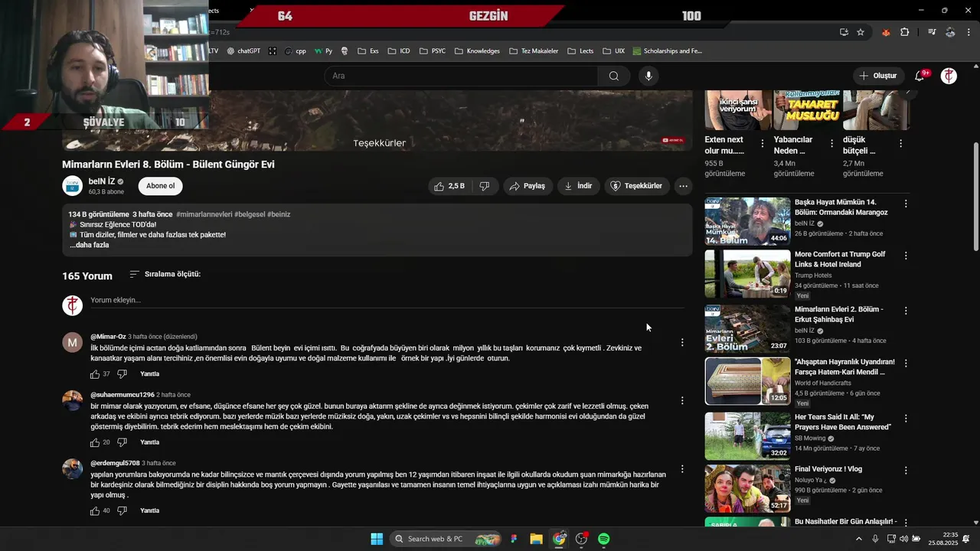Click the page vertical scrollbar

click(x=975, y=195)
